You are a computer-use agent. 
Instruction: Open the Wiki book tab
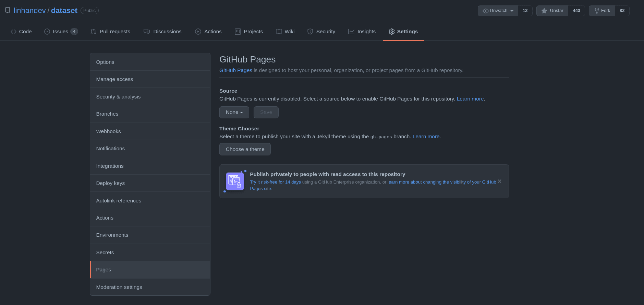tap(285, 32)
